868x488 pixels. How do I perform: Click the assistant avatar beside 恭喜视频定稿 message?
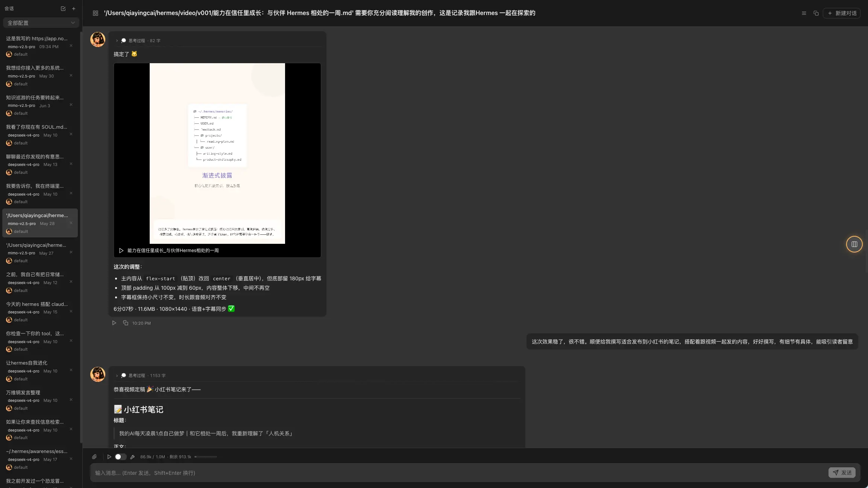pyautogui.click(x=98, y=374)
